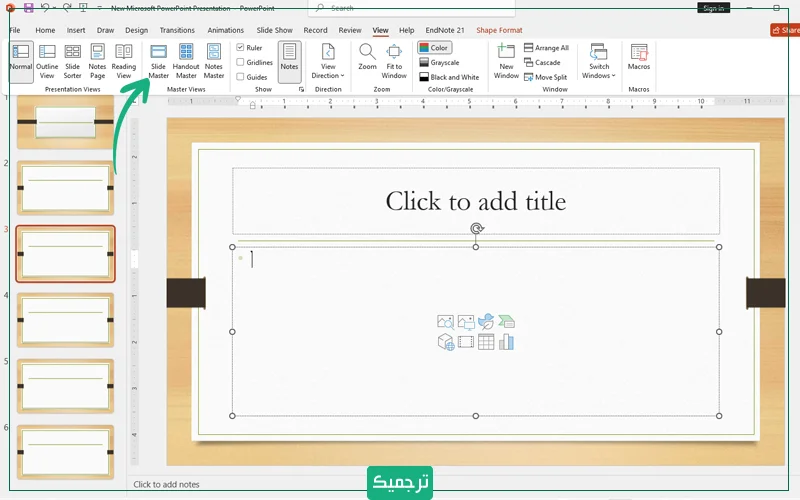
Task: Click the 'Click to add title' placeholder
Action: (x=476, y=201)
